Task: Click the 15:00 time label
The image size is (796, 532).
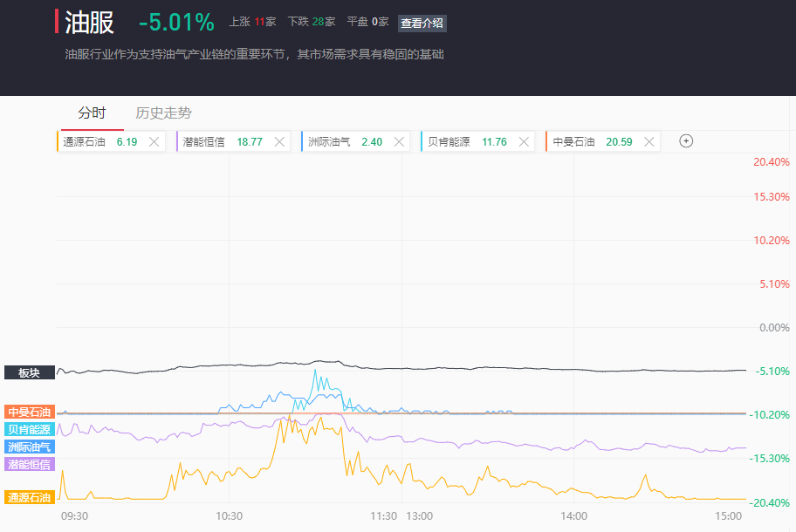Action: click(729, 516)
